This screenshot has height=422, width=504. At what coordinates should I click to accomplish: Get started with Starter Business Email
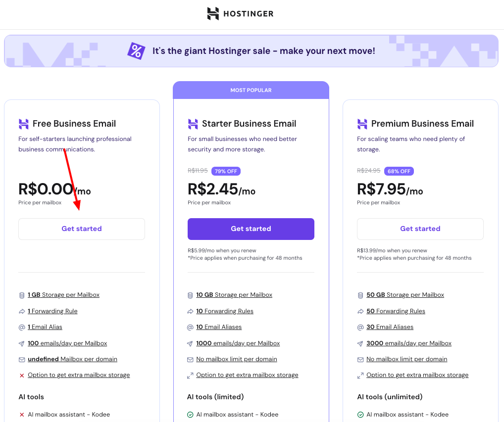click(x=251, y=229)
